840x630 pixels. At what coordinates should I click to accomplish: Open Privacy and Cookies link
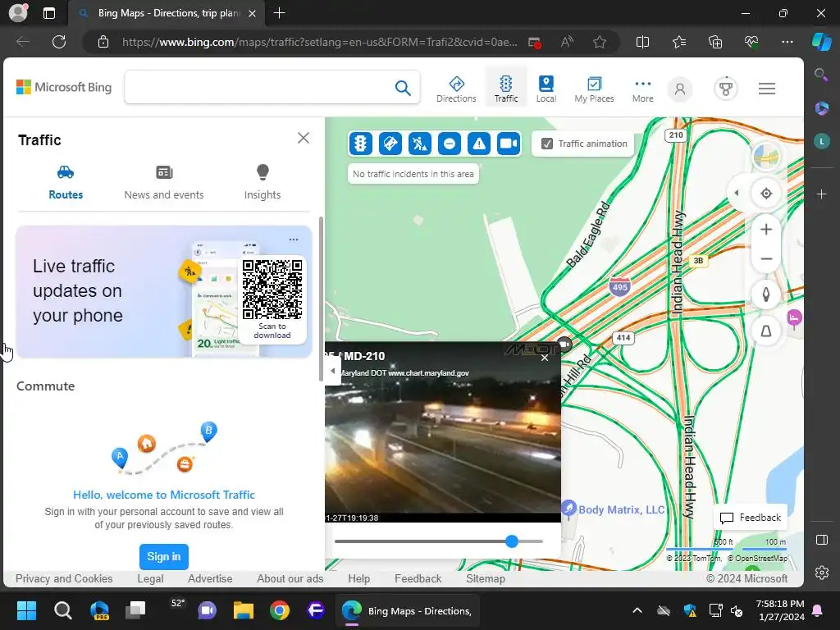[64, 578]
